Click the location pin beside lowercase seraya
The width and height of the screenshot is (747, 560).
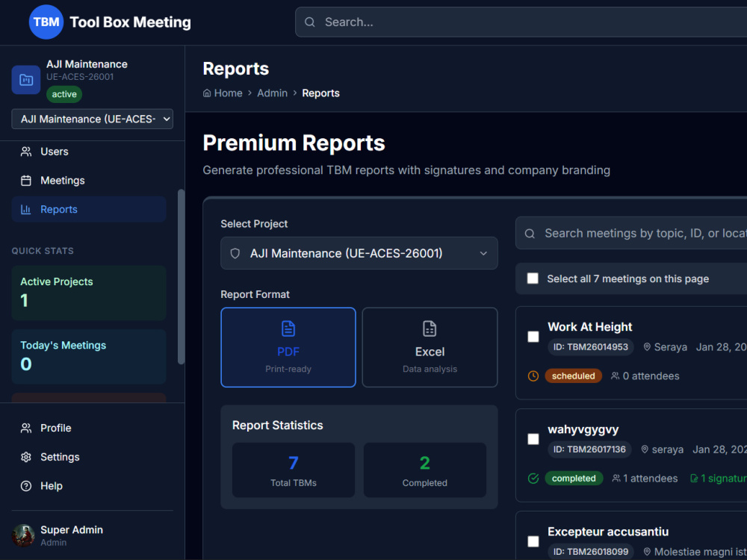pos(645,449)
